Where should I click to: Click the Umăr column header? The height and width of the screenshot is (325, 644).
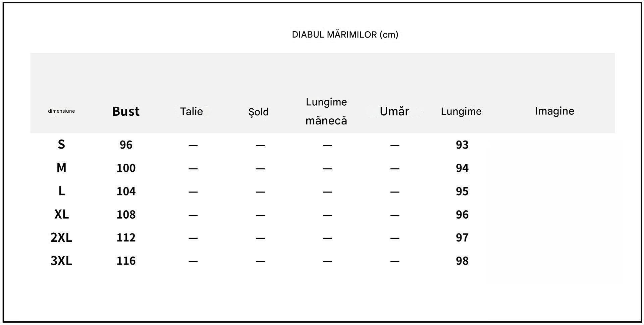(x=394, y=111)
